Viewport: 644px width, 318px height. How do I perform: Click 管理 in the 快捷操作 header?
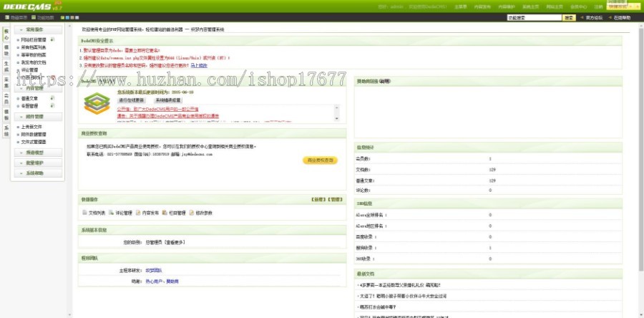coord(335,199)
